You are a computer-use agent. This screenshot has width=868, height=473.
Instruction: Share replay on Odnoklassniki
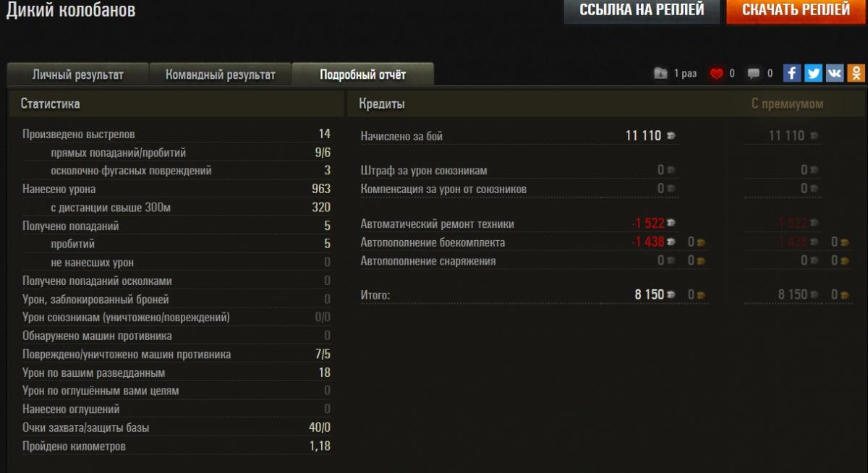[x=856, y=73]
